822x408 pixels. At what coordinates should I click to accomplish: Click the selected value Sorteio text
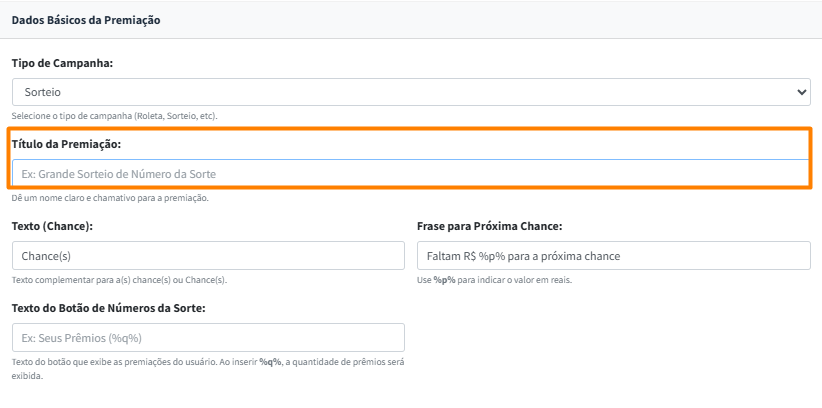(x=42, y=91)
